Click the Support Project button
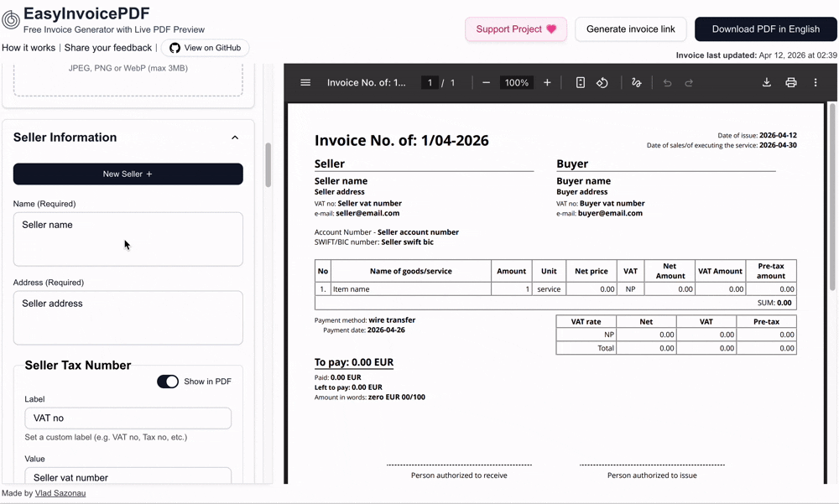 tap(516, 29)
